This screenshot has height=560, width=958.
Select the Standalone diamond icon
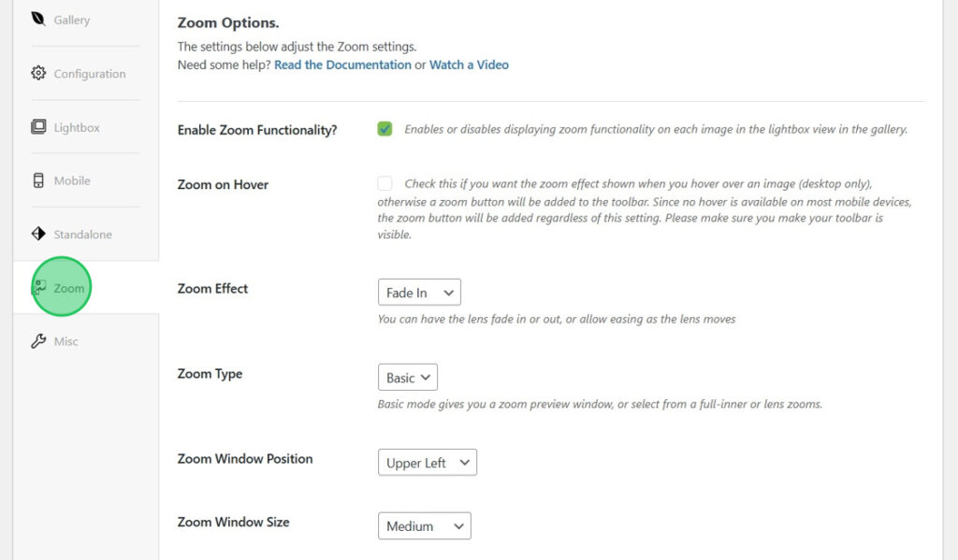39,234
